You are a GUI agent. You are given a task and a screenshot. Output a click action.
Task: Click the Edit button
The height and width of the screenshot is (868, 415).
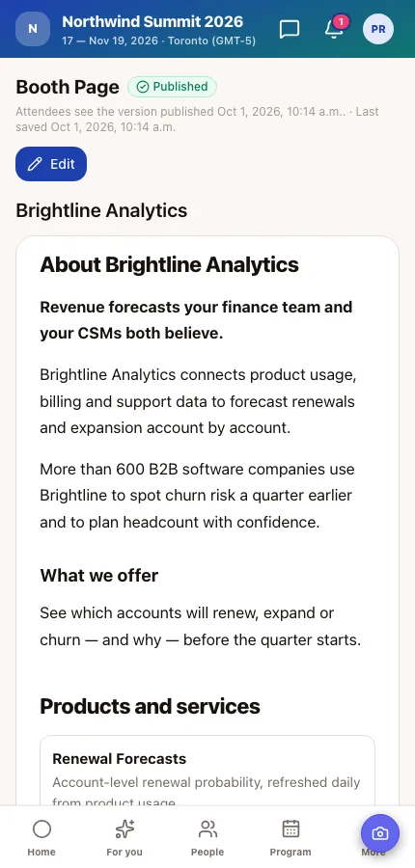(x=51, y=164)
